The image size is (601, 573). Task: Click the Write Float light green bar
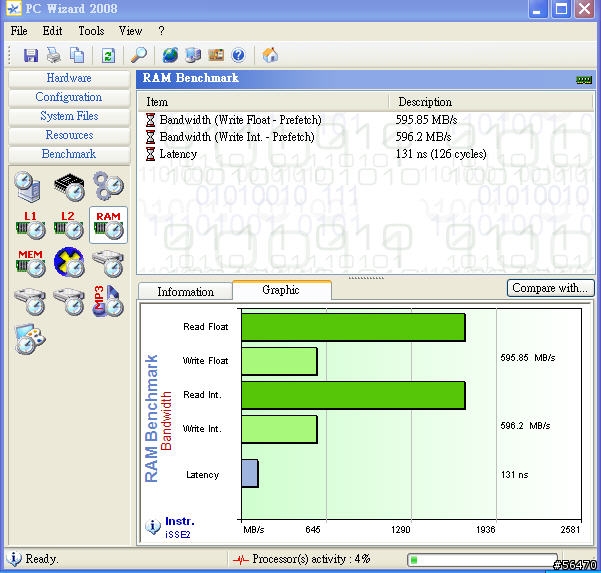pyautogui.click(x=279, y=361)
